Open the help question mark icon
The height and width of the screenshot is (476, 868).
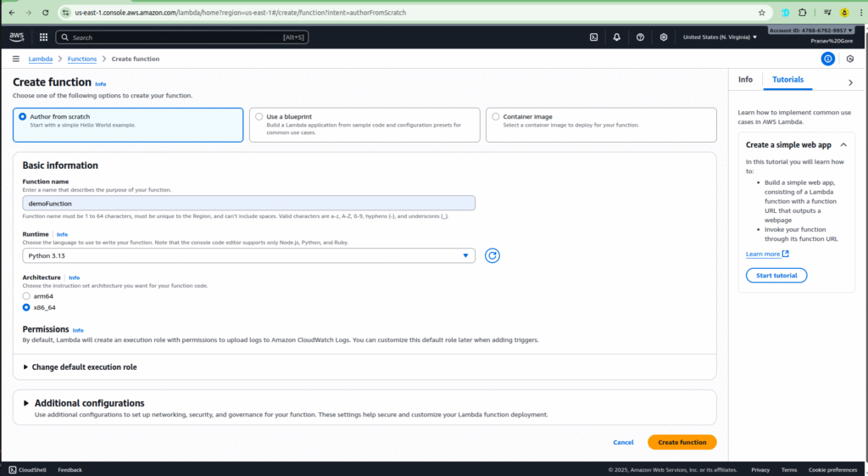coord(640,37)
